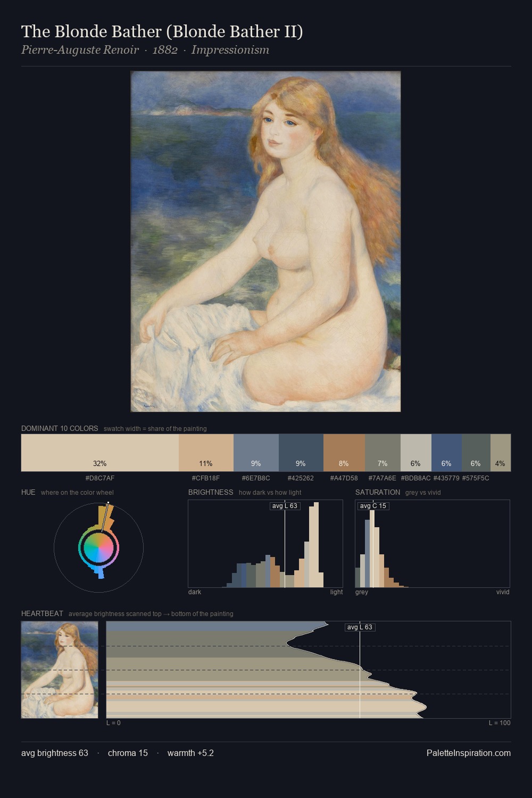
Task: Pick the brown 8% swatch #A47D58
Action: point(344,453)
